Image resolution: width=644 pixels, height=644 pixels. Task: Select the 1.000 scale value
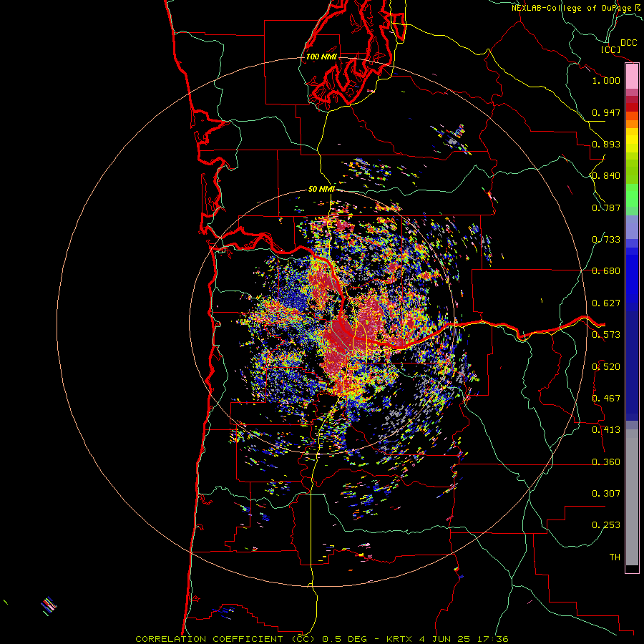(x=606, y=80)
